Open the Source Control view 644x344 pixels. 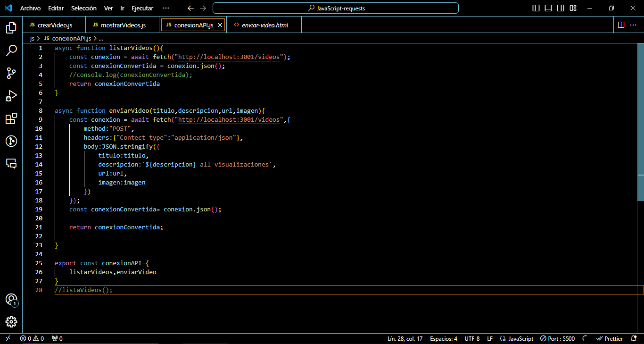tap(11, 73)
